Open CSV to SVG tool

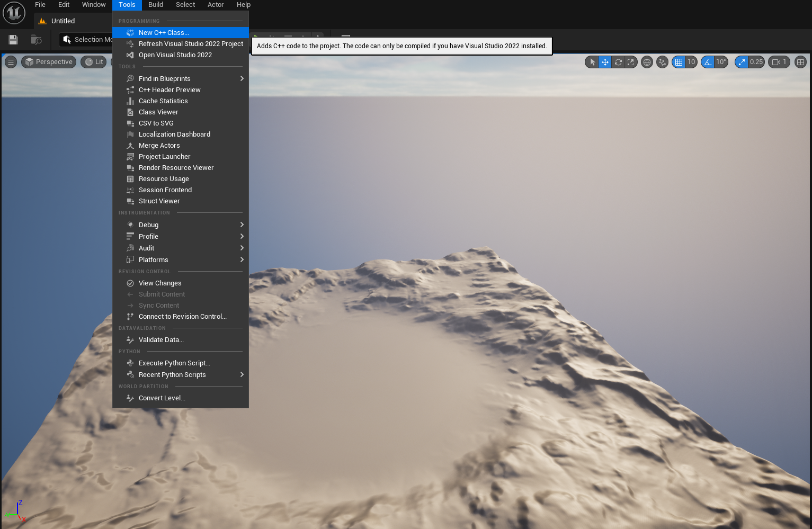pos(181,123)
